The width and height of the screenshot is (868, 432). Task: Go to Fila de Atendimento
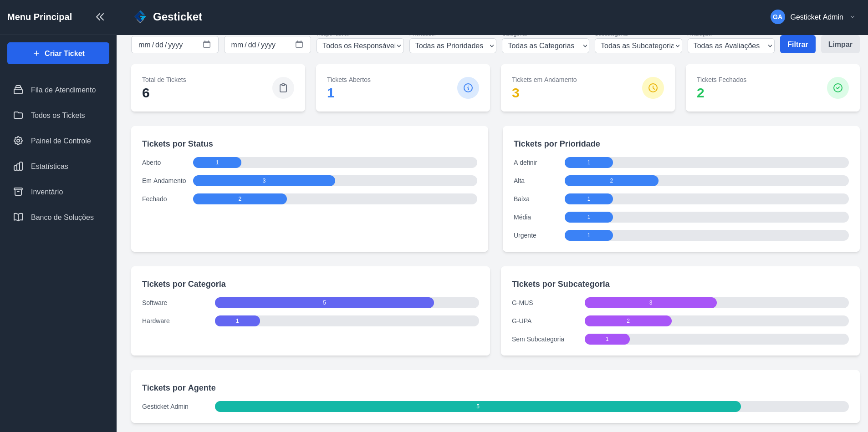pyautogui.click(x=63, y=90)
